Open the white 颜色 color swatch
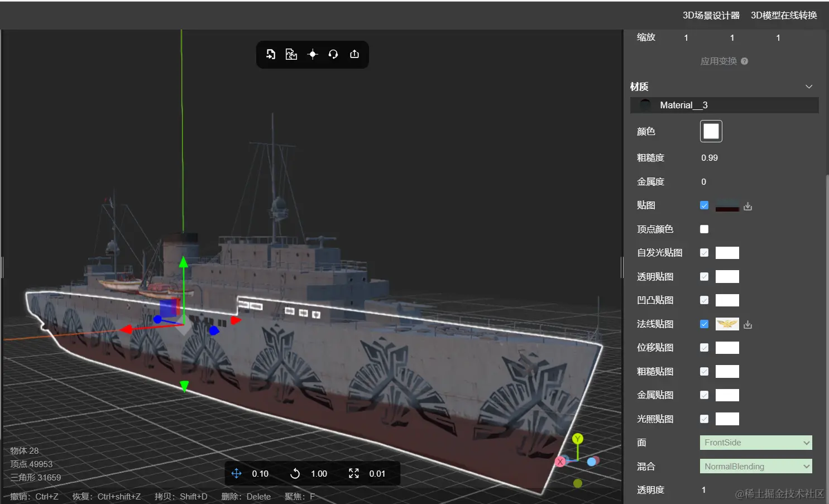Image resolution: width=829 pixels, height=504 pixels. point(711,131)
